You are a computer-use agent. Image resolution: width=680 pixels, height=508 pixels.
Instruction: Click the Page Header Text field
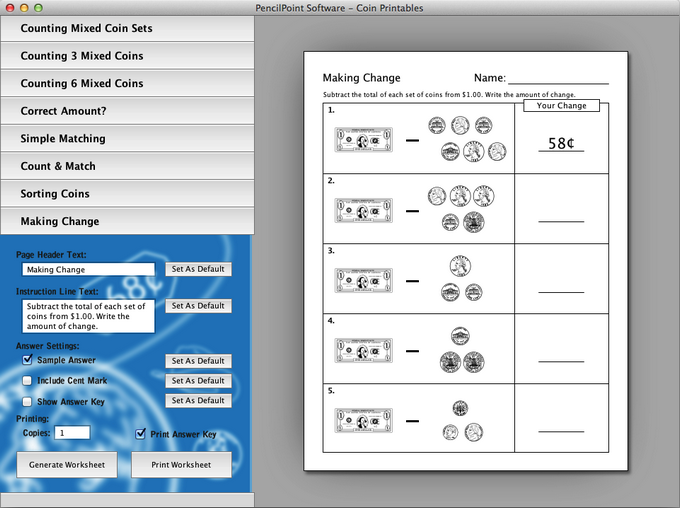pos(88,269)
